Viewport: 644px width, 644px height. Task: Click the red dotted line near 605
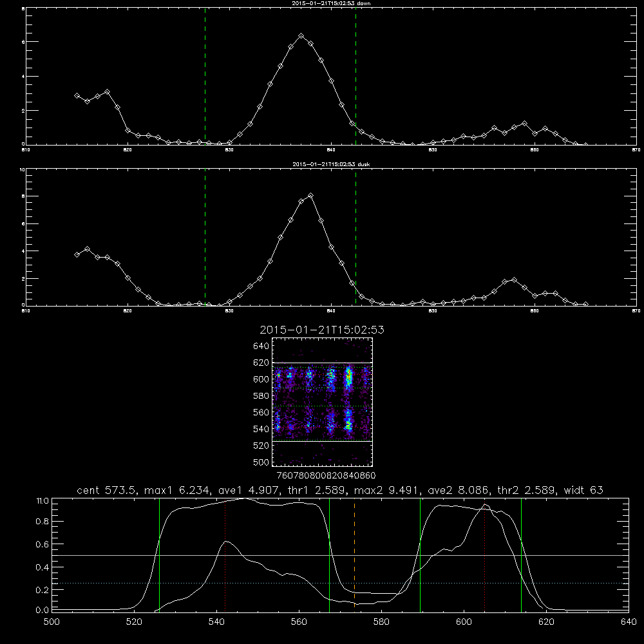(x=485, y=554)
